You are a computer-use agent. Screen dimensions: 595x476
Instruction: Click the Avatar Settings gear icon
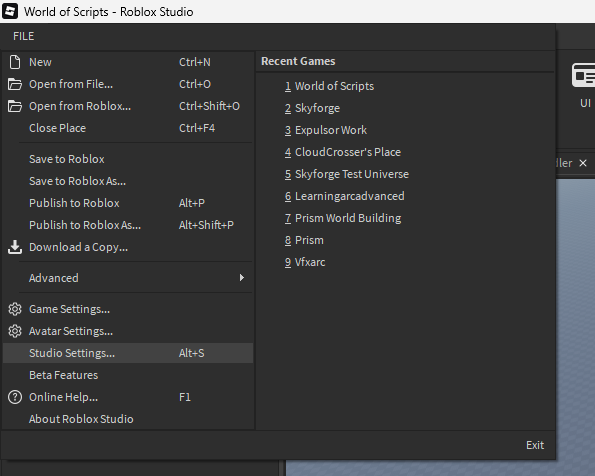coord(15,331)
